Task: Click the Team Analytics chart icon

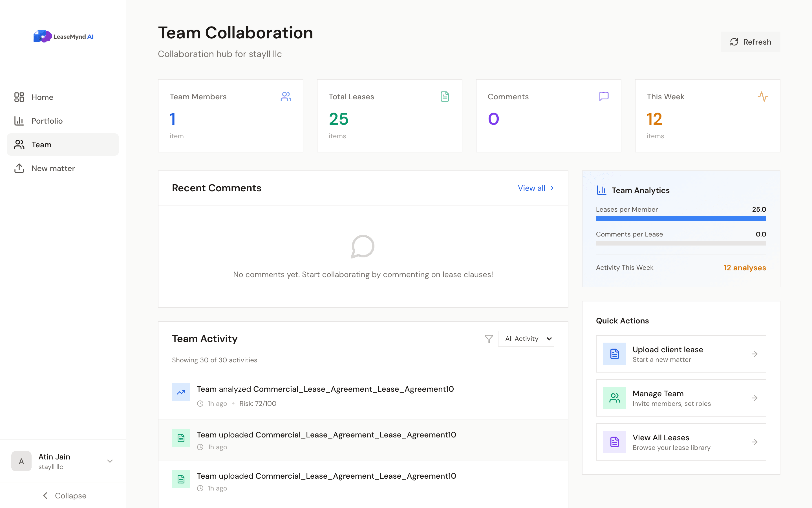Action: [x=601, y=190]
